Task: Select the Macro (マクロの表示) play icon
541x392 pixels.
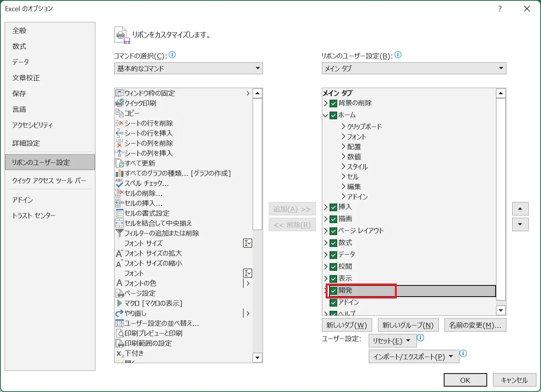Action: pyautogui.click(x=119, y=303)
